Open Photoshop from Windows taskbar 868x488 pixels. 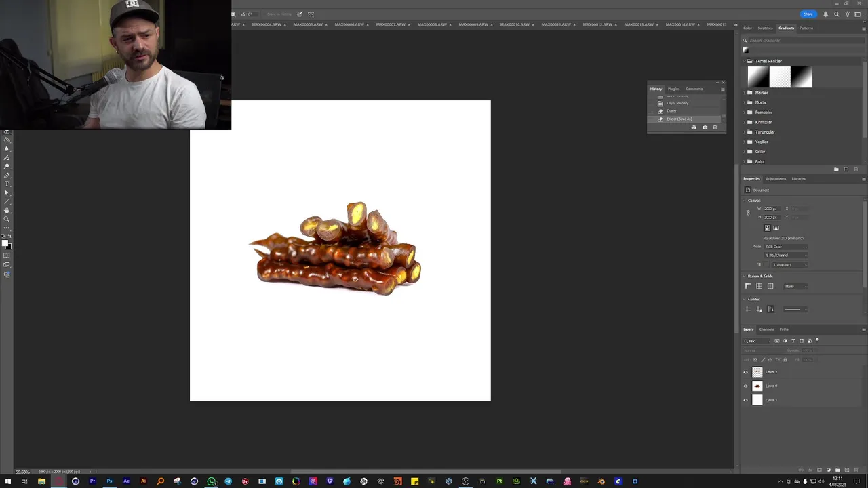point(109,481)
